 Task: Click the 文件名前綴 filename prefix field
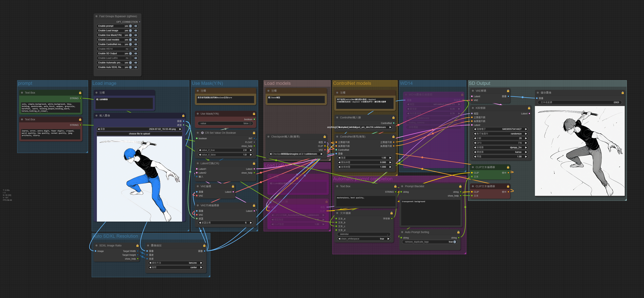pos(579,102)
